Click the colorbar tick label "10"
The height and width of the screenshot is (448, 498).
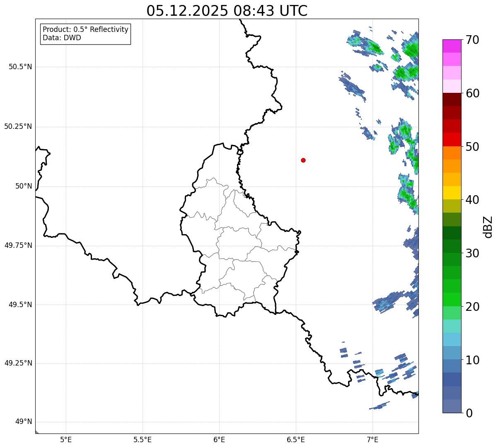[x=472, y=360]
